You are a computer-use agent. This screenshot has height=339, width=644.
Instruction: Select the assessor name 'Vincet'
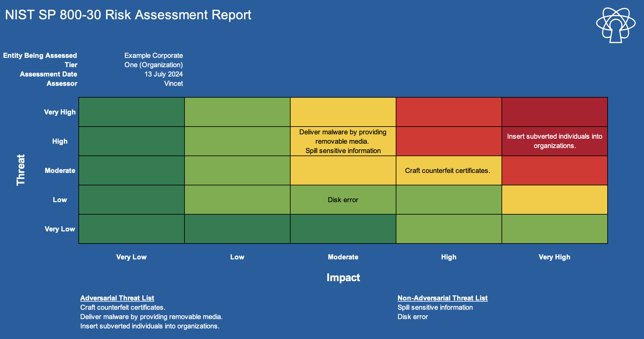pyautogui.click(x=173, y=83)
